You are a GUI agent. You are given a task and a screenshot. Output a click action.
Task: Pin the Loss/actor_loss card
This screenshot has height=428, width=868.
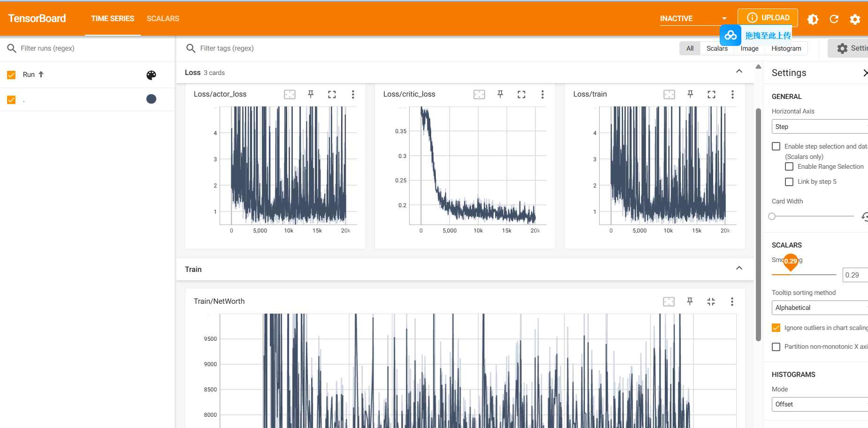click(x=311, y=94)
